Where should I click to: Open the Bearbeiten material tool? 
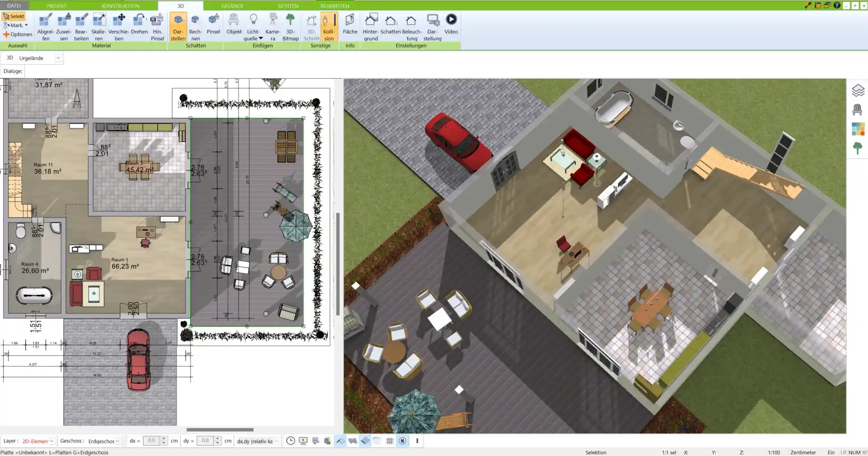click(82, 27)
